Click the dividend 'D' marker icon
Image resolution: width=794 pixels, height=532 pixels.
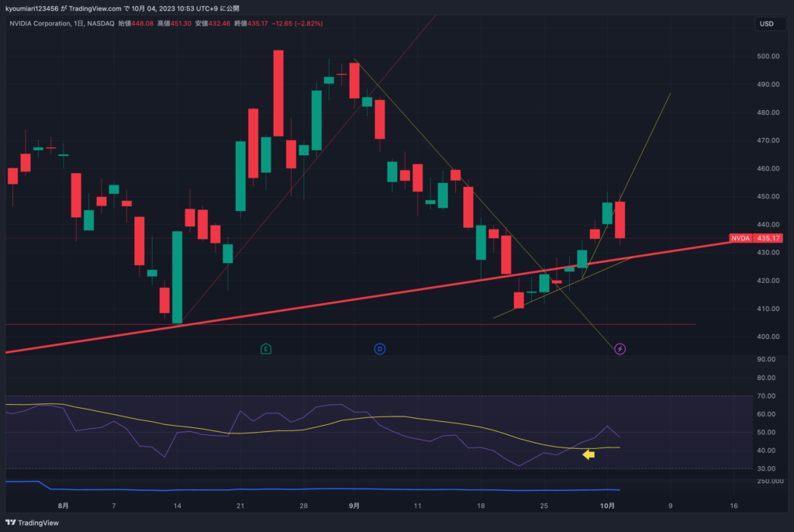tap(380, 348)
